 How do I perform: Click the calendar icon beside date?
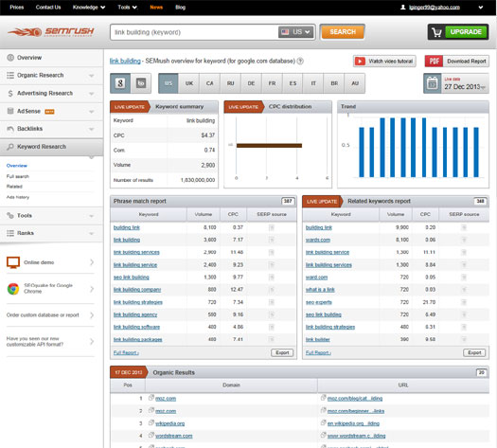[433, 83]
